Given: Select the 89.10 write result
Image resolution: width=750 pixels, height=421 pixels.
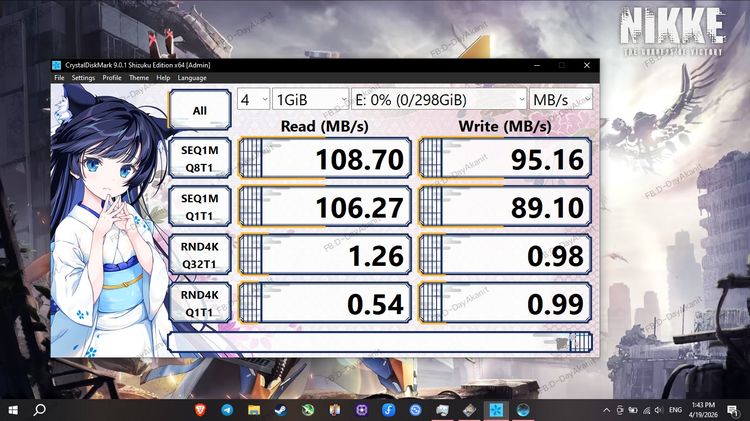Looking at the screenshot, I should [x=505, y=207].
